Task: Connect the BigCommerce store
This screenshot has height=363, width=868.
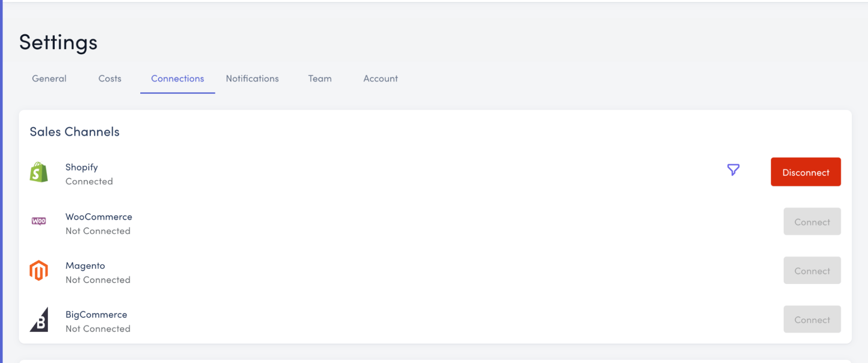Action: pos(812,320)
